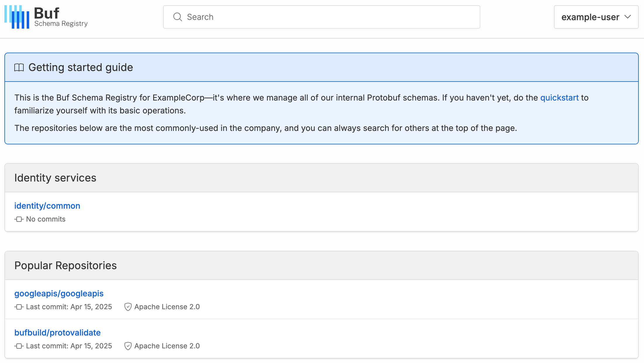Open the quickstart link
Image resolution: width=644 pixels, height=363 pixels.
(x=559, y=98)
